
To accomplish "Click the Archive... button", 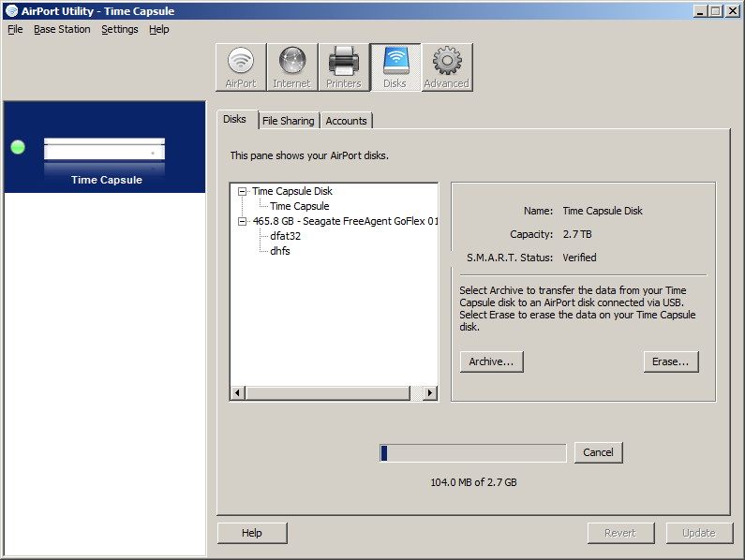I will [x=491, y=361].
